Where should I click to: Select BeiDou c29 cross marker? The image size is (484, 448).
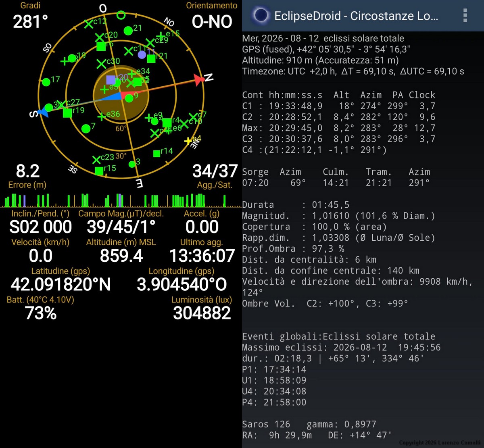[150, 42]
